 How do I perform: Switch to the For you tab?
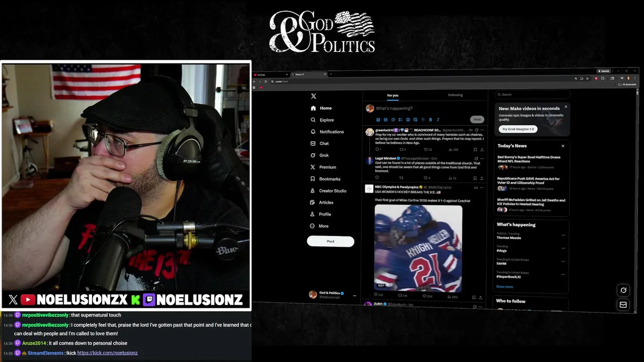coord(393,95)
